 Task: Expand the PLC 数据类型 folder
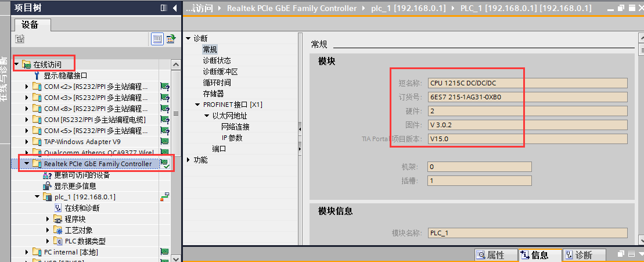(48, 241)
